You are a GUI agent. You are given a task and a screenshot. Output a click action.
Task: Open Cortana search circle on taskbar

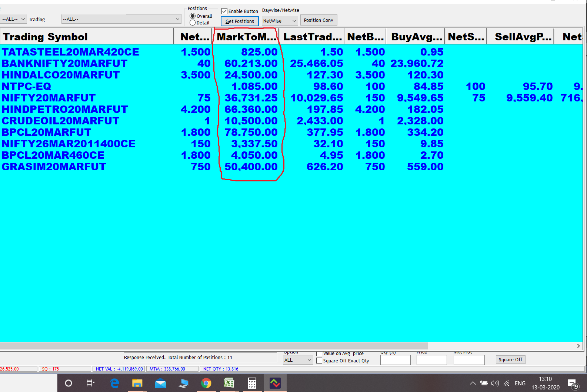tap(69, 383)
